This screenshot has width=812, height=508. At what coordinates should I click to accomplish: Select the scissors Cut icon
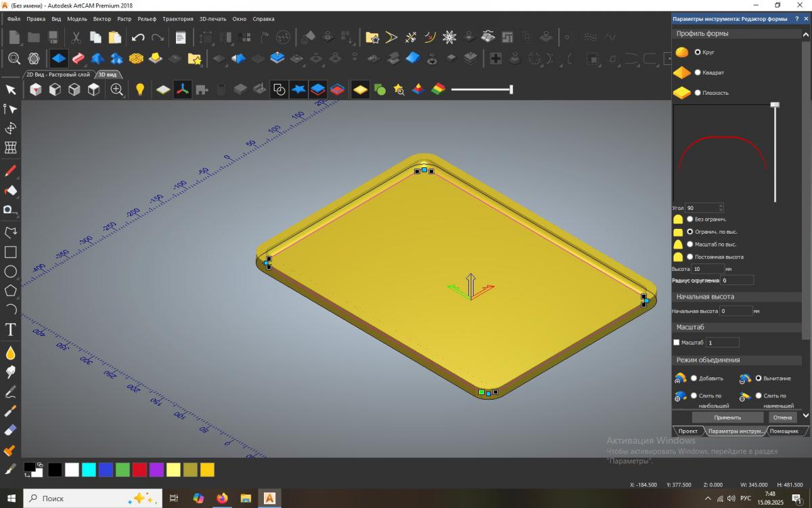[76, 38]
